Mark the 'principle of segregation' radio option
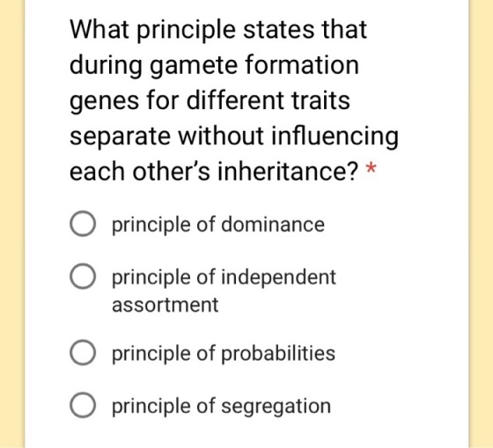 pos(83,405)
